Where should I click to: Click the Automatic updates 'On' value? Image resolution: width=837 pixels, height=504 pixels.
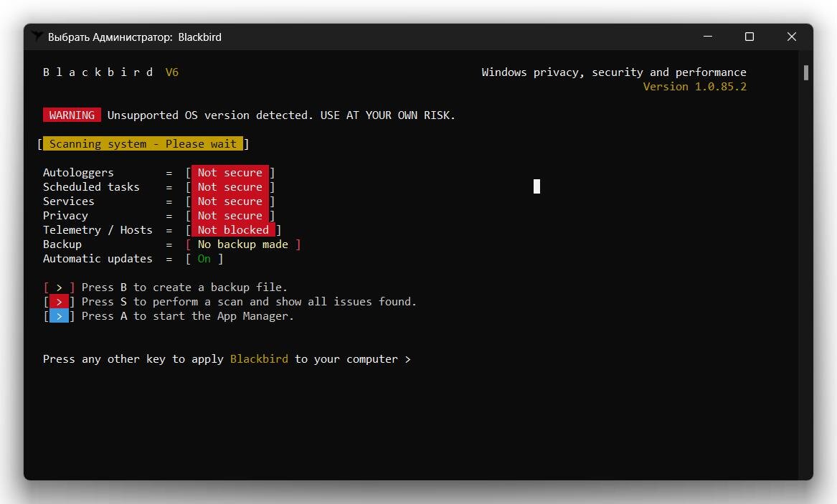204,259
